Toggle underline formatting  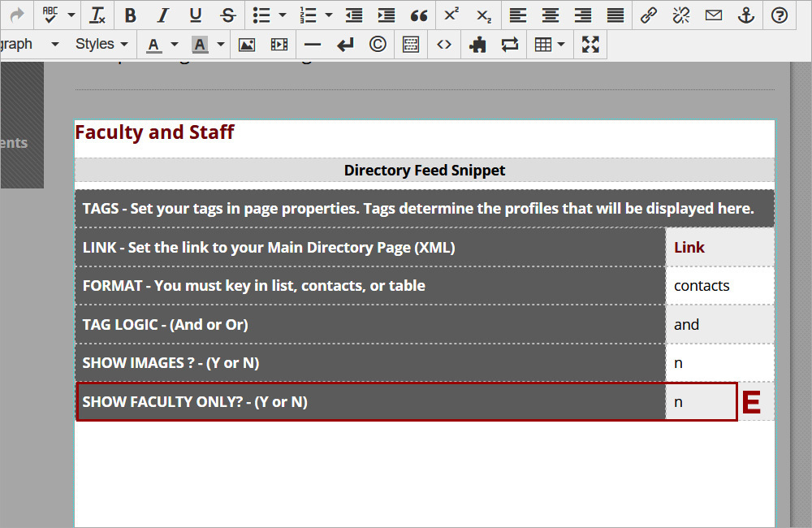click(x=195, y=15)
